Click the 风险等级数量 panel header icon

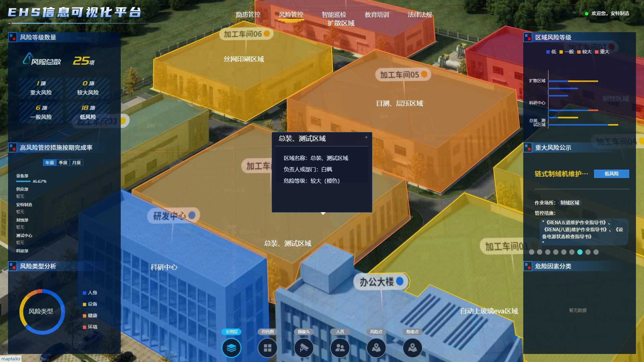pos(12,37)
